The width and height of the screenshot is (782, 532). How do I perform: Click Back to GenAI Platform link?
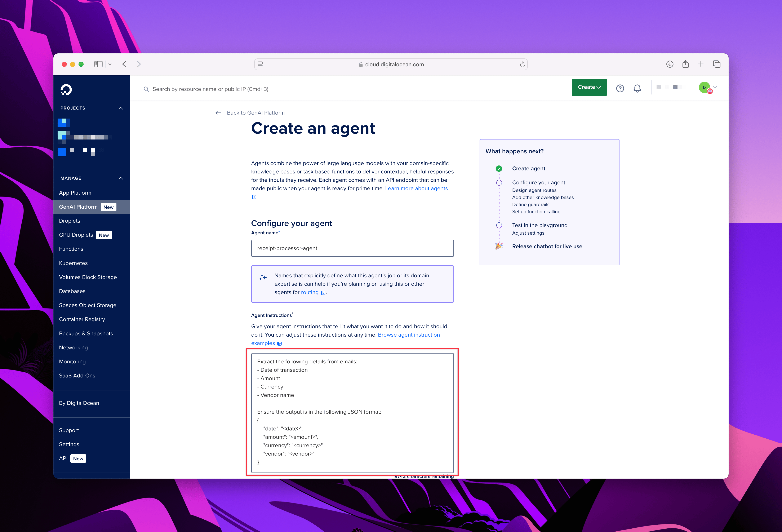coord(256,113)
